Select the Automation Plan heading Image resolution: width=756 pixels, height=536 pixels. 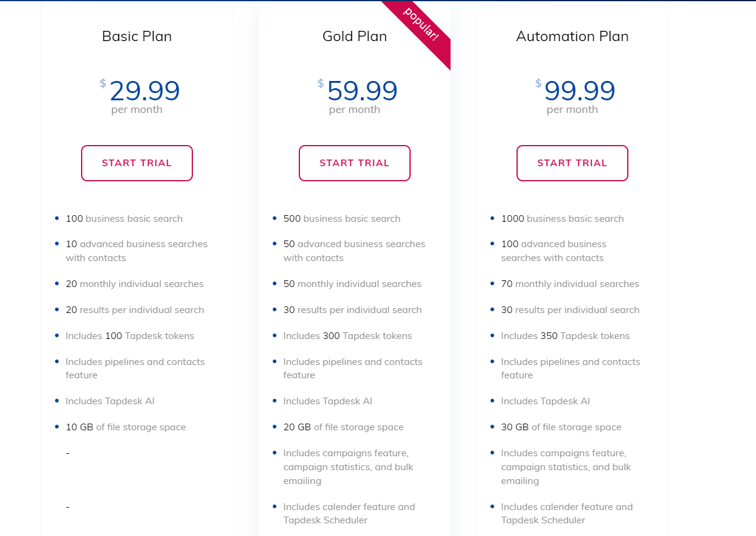click(572, 36)
